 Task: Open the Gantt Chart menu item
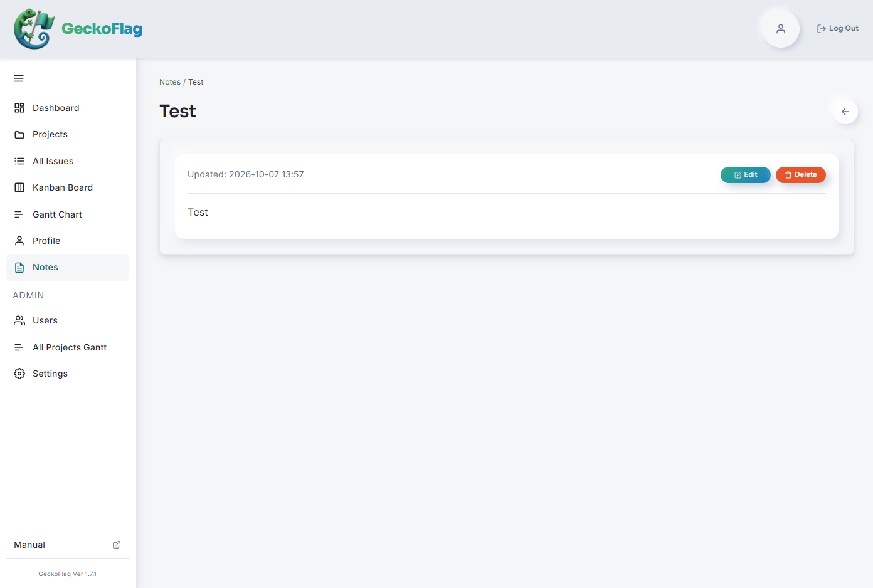[x=67, y=214]
